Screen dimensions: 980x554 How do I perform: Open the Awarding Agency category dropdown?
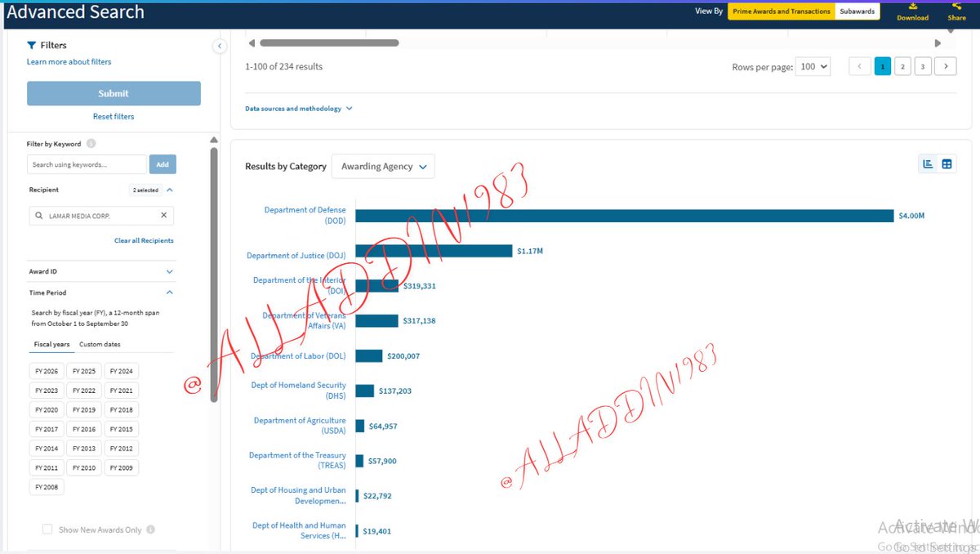click(383, 167)
